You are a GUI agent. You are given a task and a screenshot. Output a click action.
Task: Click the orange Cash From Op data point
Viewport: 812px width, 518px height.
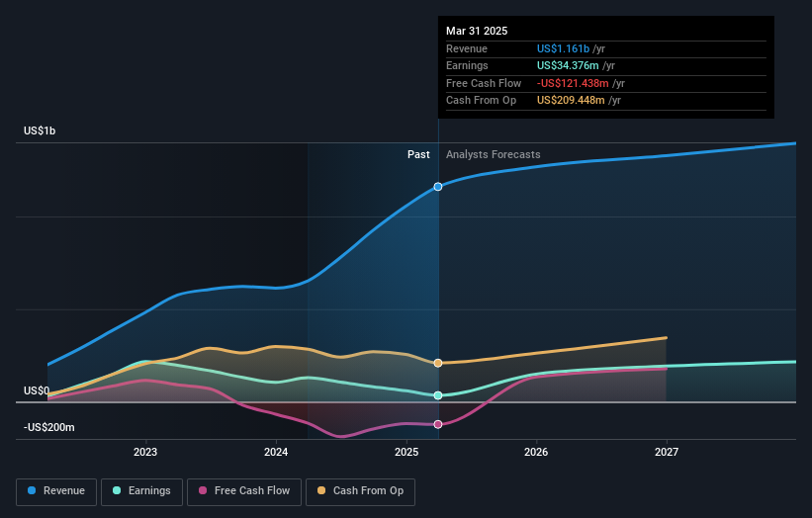coord(438,363)
